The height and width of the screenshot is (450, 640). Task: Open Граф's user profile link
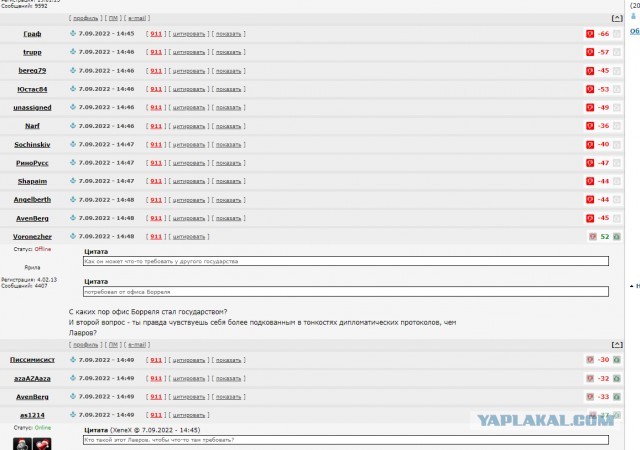32,34
